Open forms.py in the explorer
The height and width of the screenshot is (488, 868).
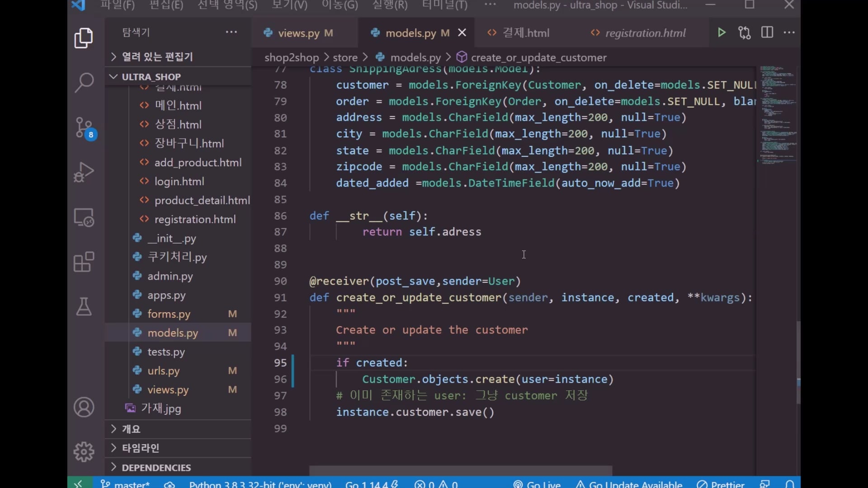(x=169, y=314)
